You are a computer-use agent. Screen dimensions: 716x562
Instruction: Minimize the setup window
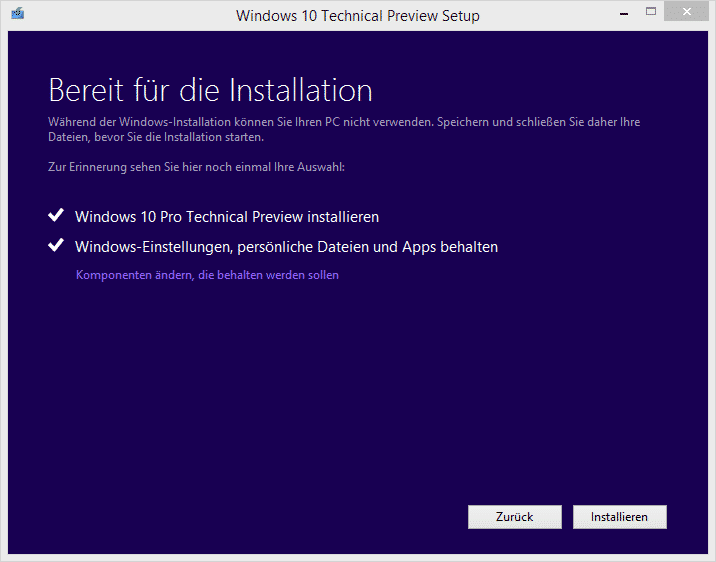[624, 14]
